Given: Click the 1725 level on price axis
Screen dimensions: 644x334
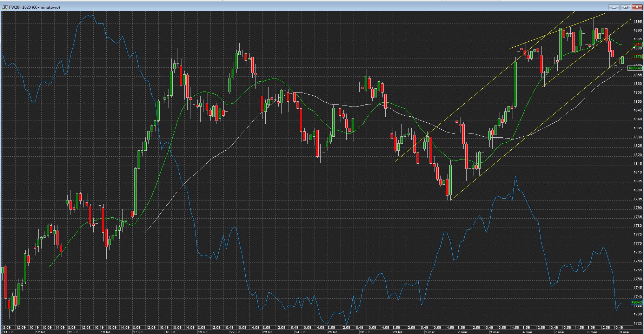Looking at the screenshot, I should click(x=638, y=323).
